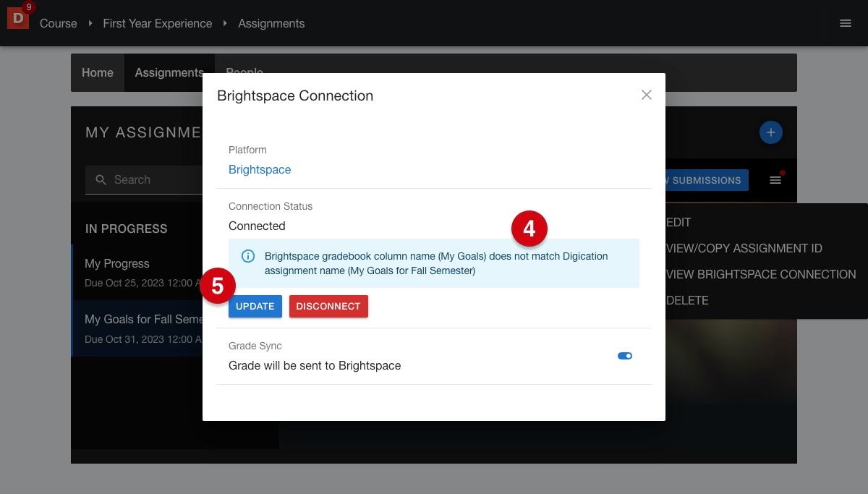
Task: Click the Platform label
Action: 247,150
